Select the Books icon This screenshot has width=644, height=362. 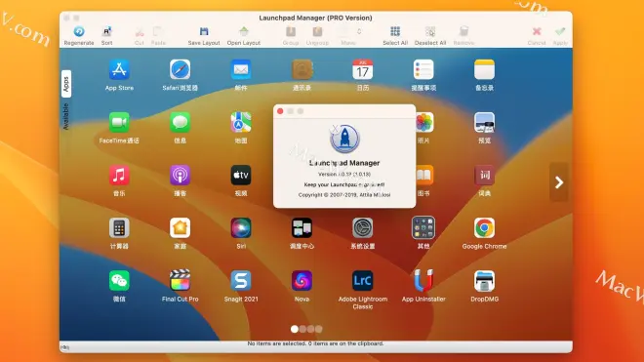coord(424,175)
